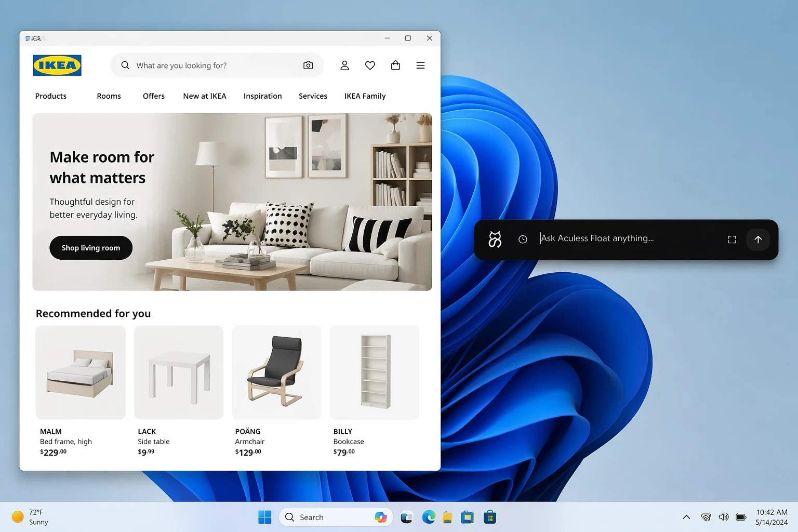Click the Side table description
Image resolution: width=798 pixels, height=532 pixels.
pyautogui.click(x=154, y=442)
